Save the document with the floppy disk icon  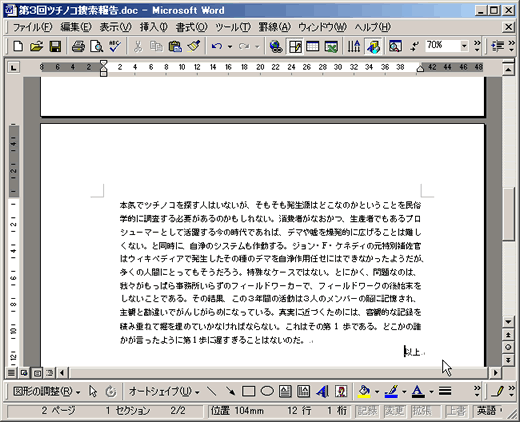[55, 46]
